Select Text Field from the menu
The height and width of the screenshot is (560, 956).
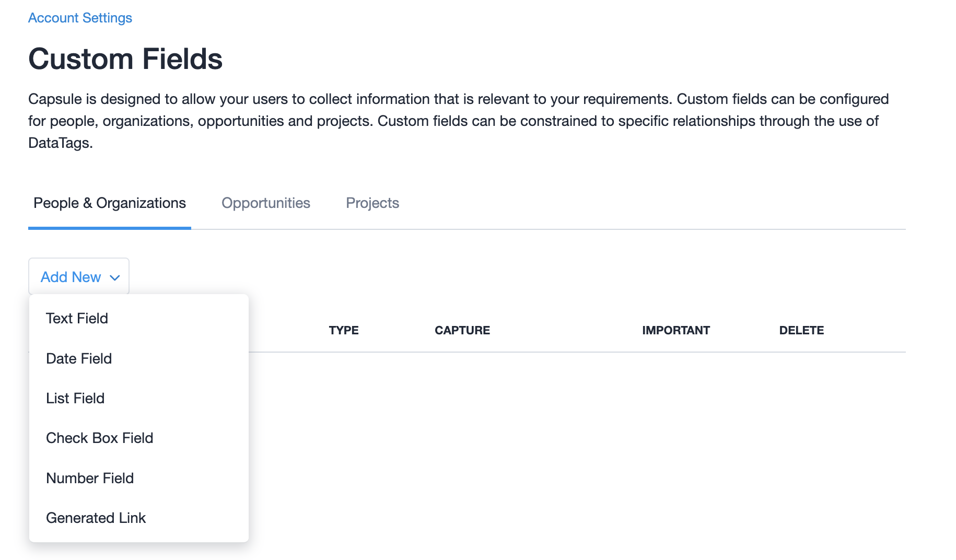pos(77,318)
